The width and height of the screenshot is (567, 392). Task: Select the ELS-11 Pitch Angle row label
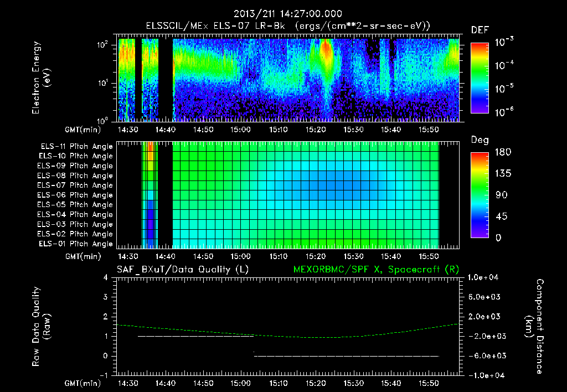tap(76, 147)
